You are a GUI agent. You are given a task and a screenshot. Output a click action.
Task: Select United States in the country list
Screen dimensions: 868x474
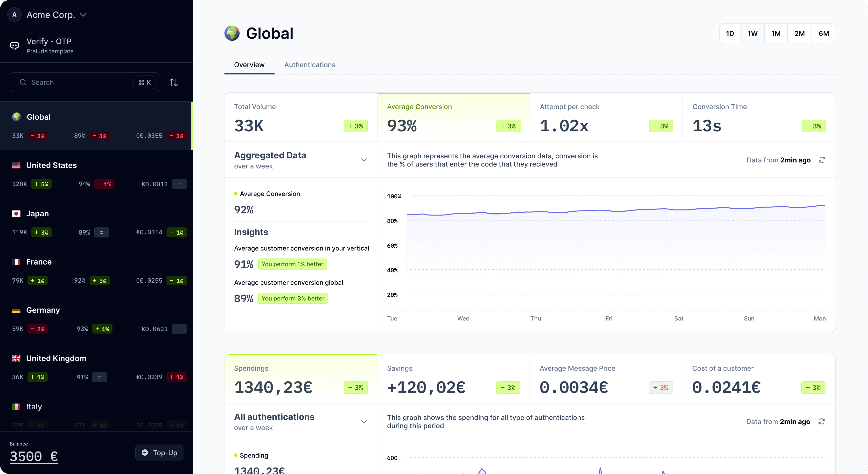click(96, 174)
